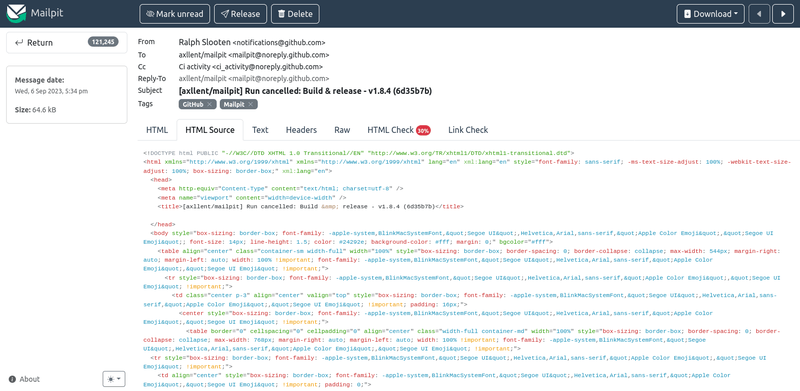This screenshot has height=391, width=800.
Task: Click the closing </head> tag line
Action: pos(163,224)
